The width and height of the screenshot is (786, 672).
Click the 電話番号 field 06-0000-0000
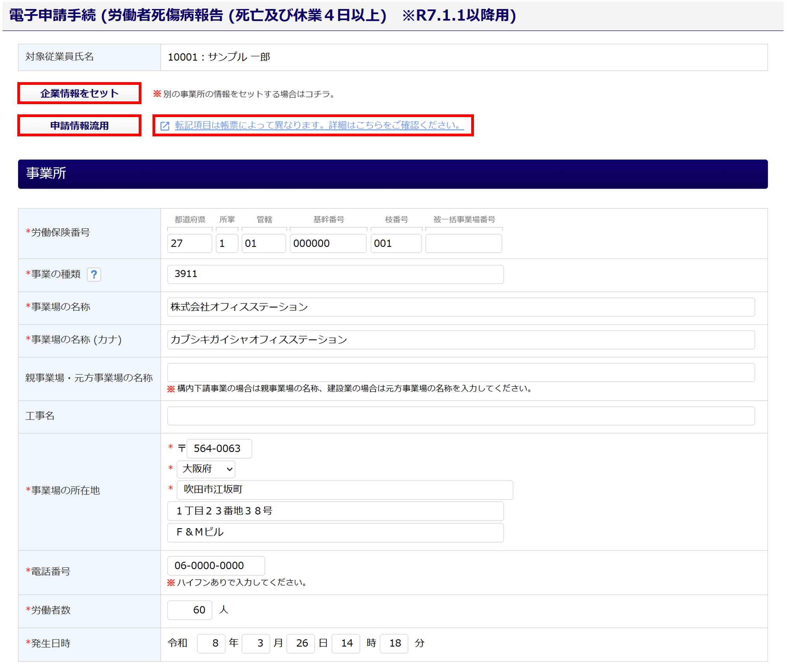pyautogui.click(x=216, y=566)
